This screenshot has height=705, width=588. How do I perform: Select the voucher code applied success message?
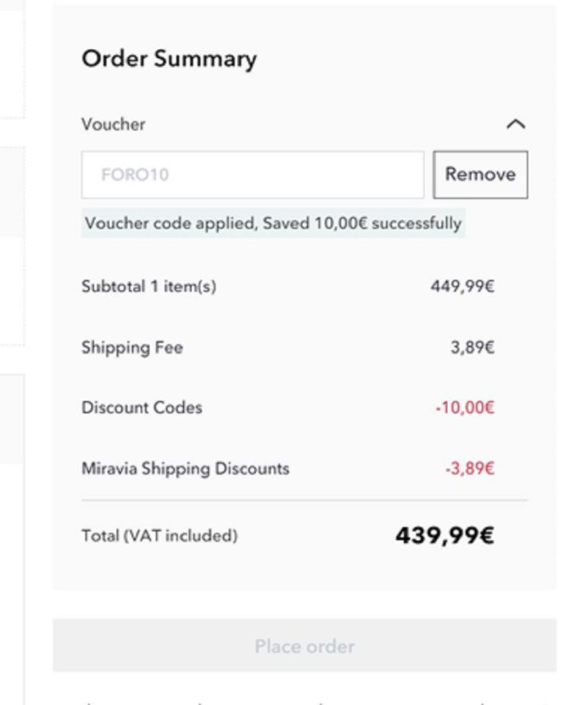click(273, 224)
